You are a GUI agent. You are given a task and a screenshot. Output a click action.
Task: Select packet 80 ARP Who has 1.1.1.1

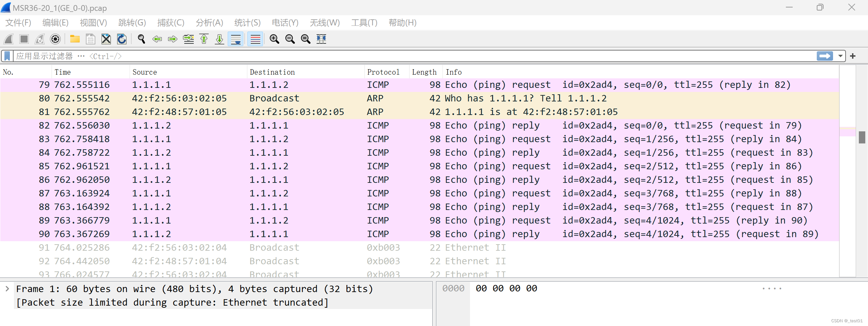pyautogui.click(x=420, y=98)
